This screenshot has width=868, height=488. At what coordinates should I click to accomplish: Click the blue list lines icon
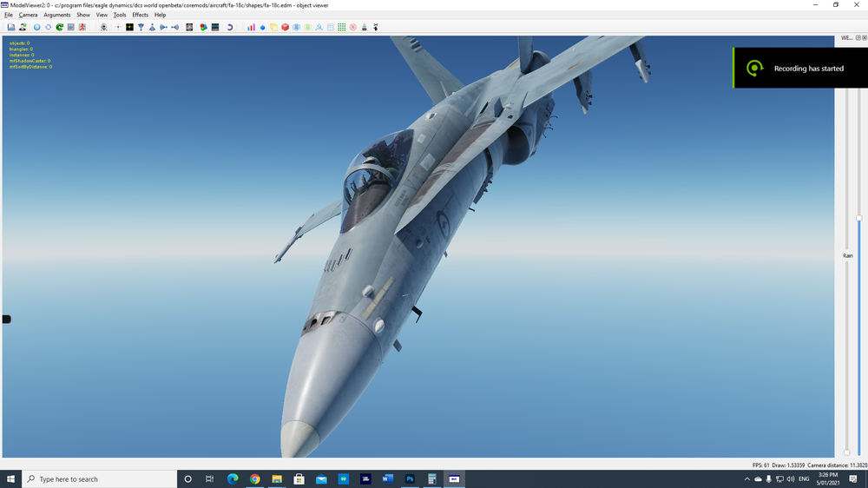pyautogui.click(x=331, y=27)
